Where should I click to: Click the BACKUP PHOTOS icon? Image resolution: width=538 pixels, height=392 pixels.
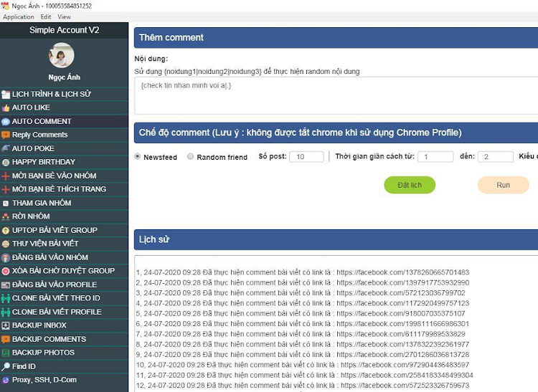pyautogui.click(x=6, y=353)
